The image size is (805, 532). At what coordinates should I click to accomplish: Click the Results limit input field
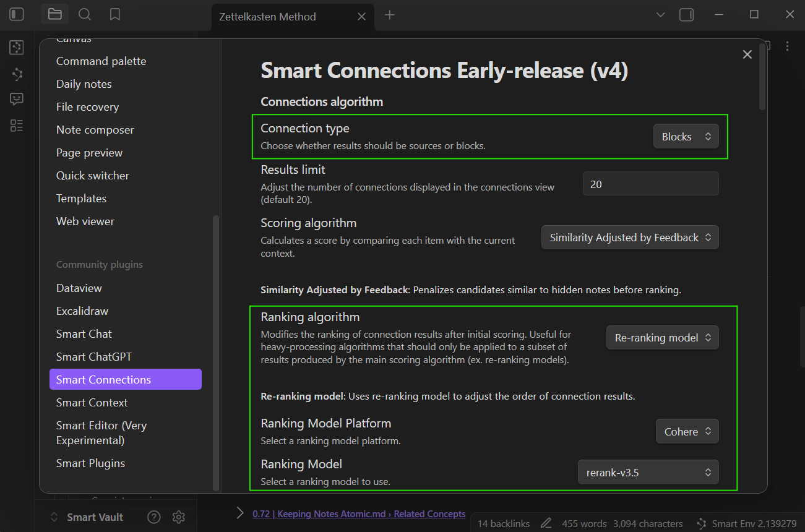tap(650, 184)
